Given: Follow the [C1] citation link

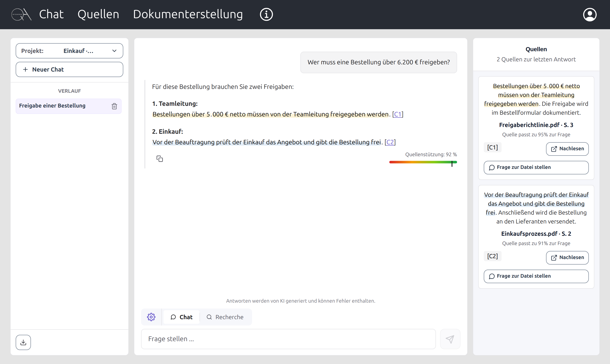Looking at the screenshot, I should click(398, 114).
